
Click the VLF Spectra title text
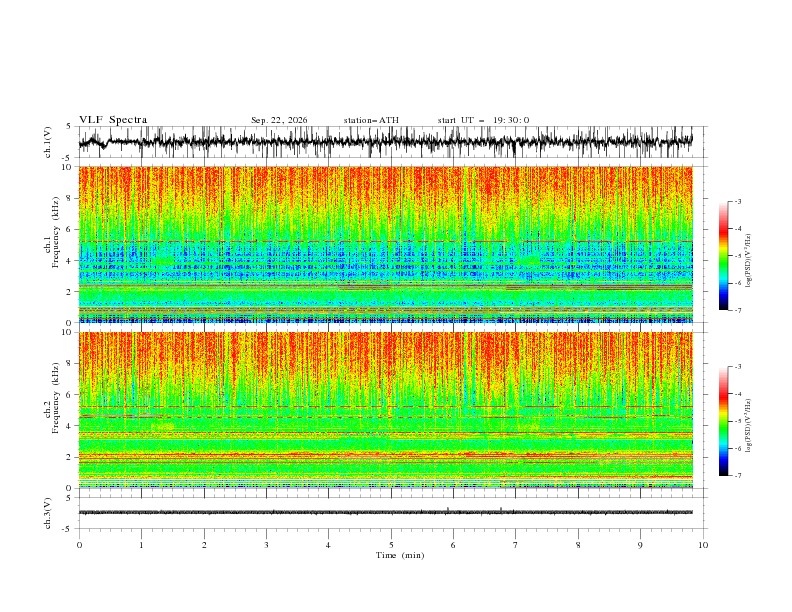(113, 120)
